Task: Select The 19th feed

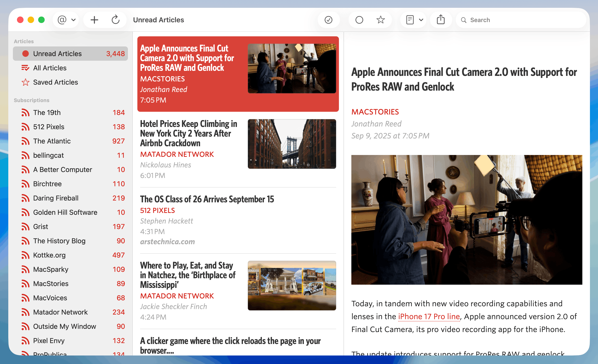Action: tap(70, 112)
